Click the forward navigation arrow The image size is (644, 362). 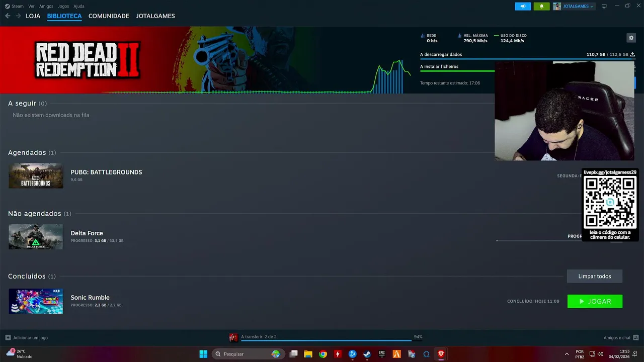click(x=18, y=16)
